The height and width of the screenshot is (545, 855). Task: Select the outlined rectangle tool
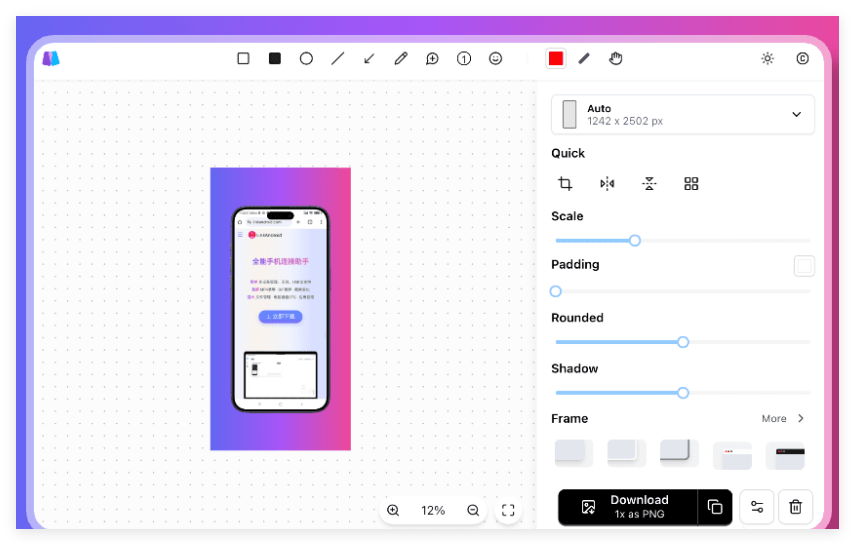(x=243, y=58)
